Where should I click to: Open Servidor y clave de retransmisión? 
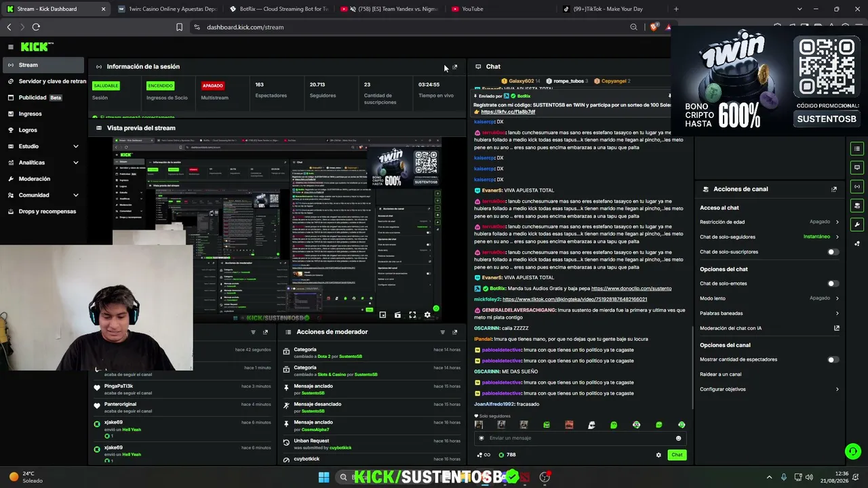(45, 81)
